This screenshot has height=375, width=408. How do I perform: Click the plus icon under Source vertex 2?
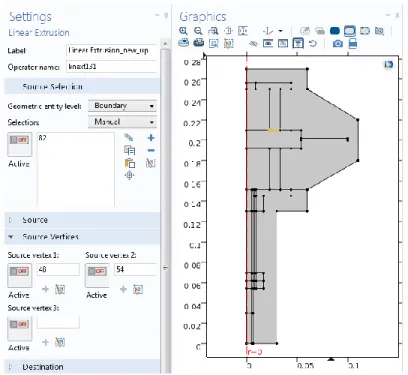coord(123,289)
